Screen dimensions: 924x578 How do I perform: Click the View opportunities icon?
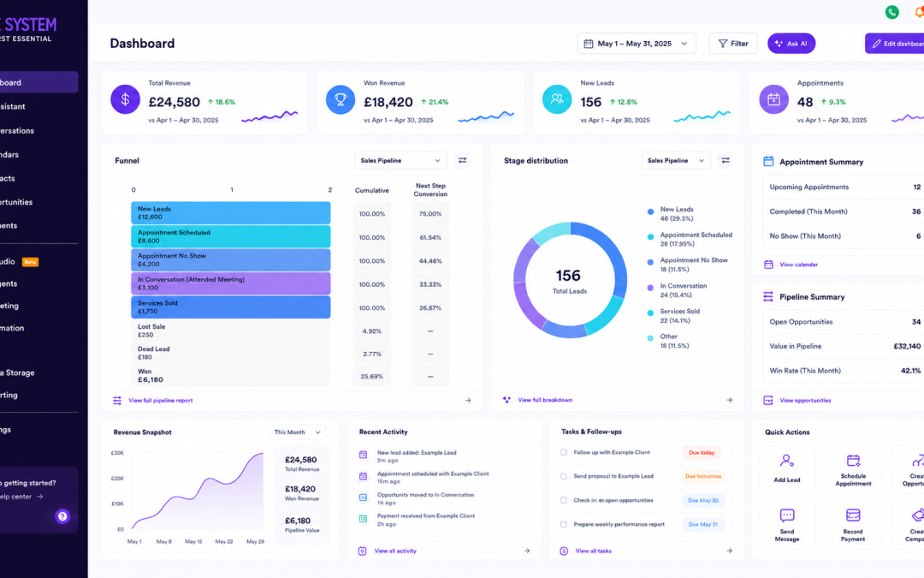click(x=768, y=401)
